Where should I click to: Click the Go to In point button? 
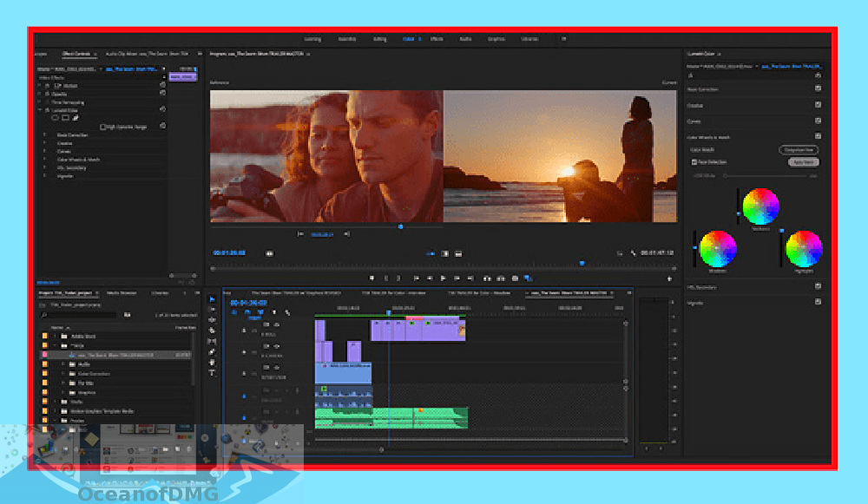[x=417, y=278]
